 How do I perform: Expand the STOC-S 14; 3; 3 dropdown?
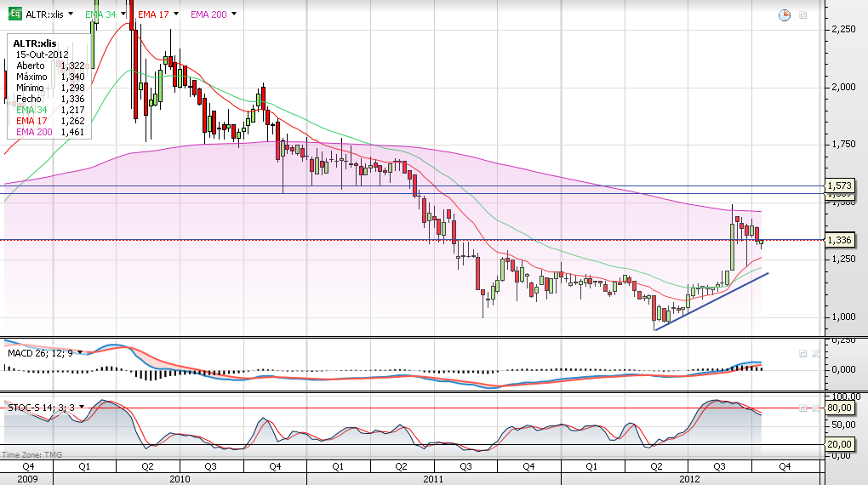pyautogui.click(x=82, y=408)
